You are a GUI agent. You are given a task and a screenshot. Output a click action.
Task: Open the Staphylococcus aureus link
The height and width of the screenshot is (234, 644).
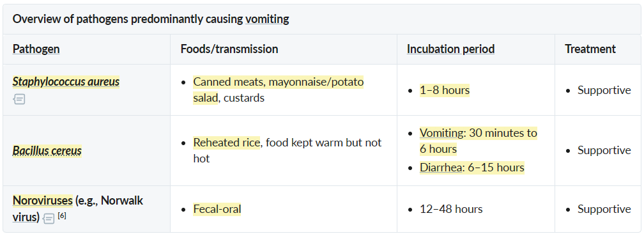point(66,81)
